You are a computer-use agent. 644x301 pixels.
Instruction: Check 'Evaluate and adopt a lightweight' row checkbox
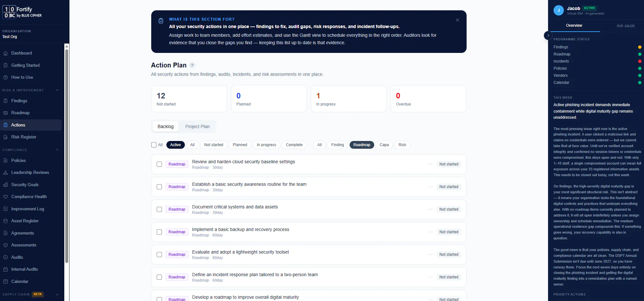click(x=159, y=255)
